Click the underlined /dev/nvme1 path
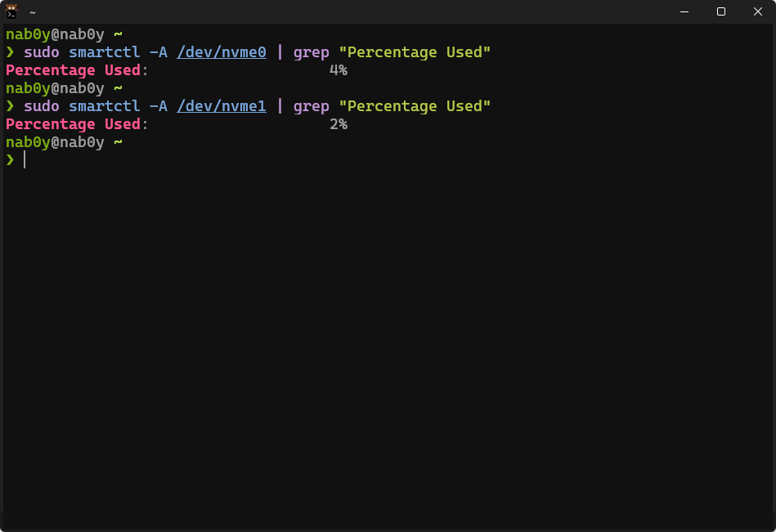This screenshot has width=776, height=532. [222, 106]
